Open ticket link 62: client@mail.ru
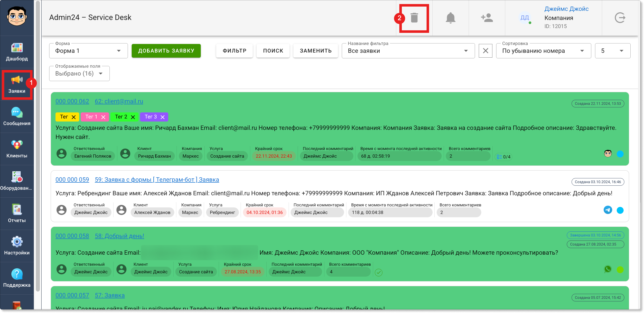Viewport: 644px width, 313px height. pos(119,101)
